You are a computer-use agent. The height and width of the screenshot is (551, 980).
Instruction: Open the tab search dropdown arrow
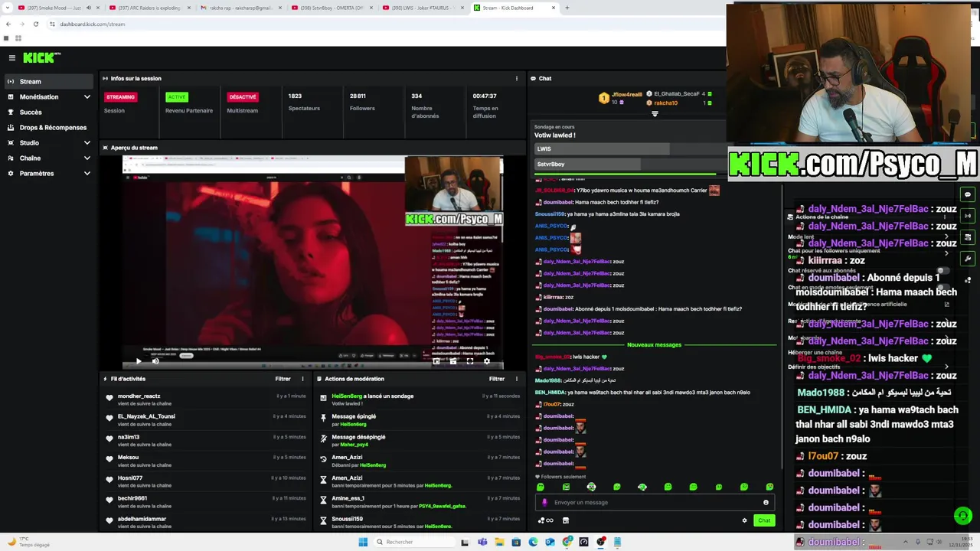coord(7,8)
